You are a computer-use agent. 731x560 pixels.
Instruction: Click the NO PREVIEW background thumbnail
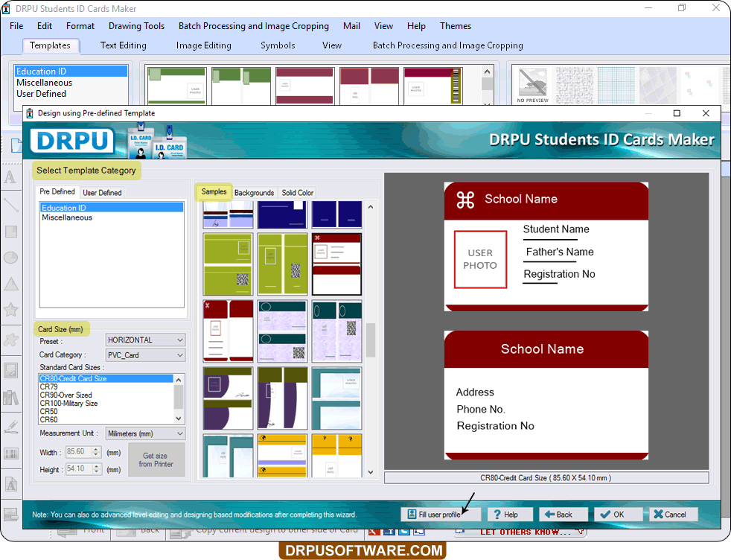point(532,86)
